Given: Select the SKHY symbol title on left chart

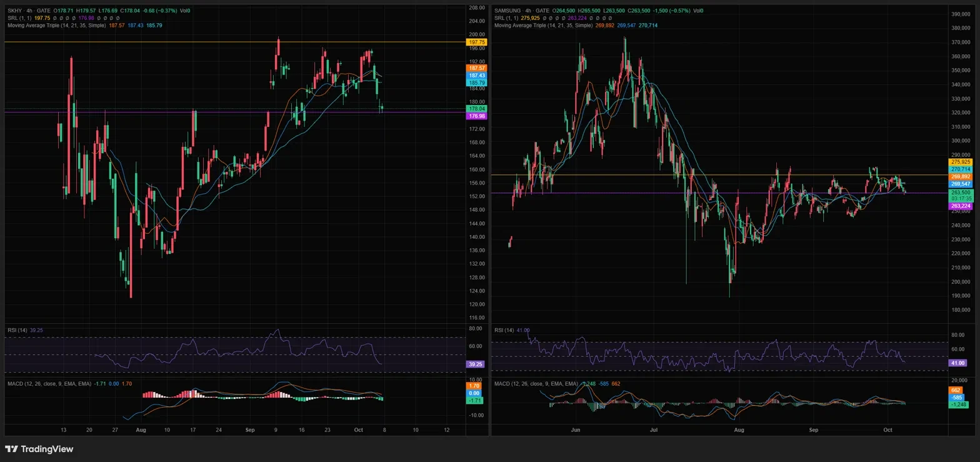Looking at the screenshot, I should point(14,11).
